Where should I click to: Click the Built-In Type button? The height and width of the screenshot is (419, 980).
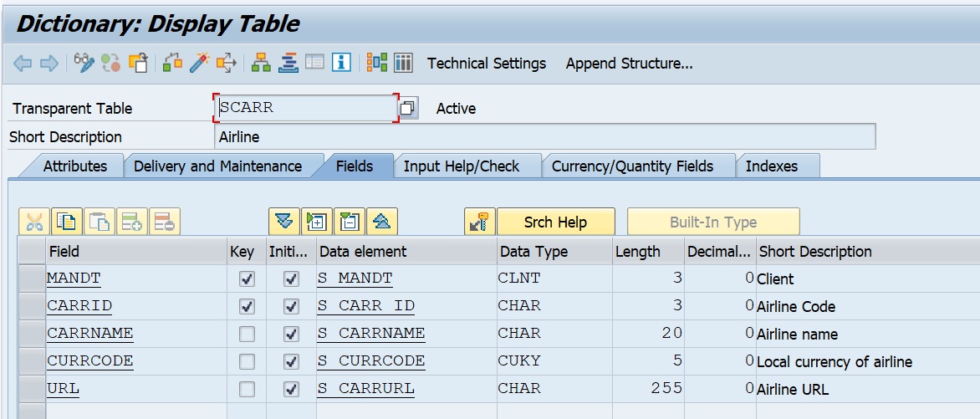pos(713,222)
